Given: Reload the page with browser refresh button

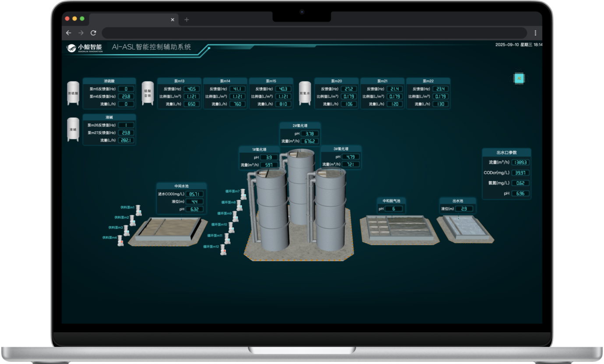Looking at the screenshot, I should click(x=93, y=33).
